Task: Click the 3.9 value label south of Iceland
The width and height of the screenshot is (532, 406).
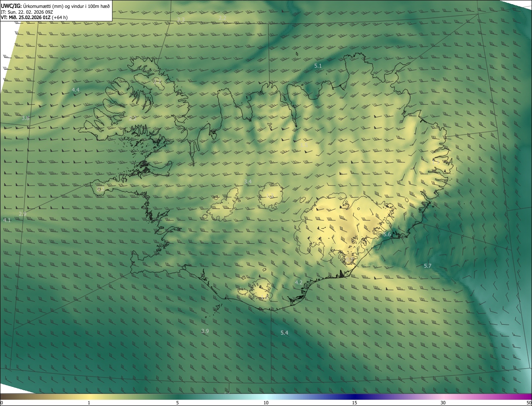Action: click(205, 331)
